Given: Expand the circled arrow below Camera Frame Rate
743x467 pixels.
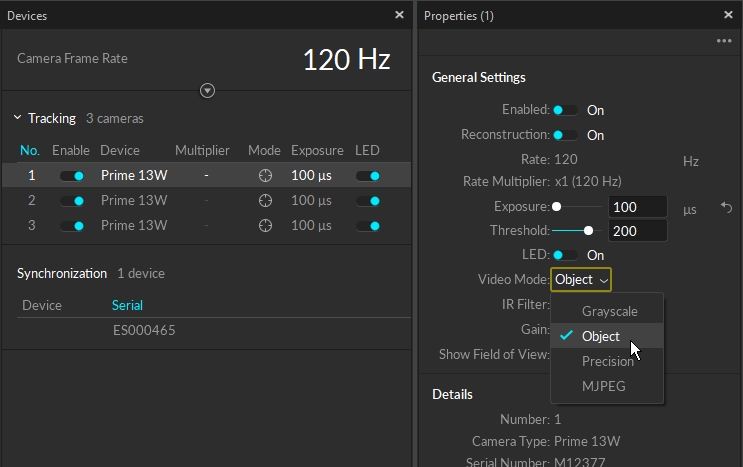Looking at the screenshot, I should [207, 91].
